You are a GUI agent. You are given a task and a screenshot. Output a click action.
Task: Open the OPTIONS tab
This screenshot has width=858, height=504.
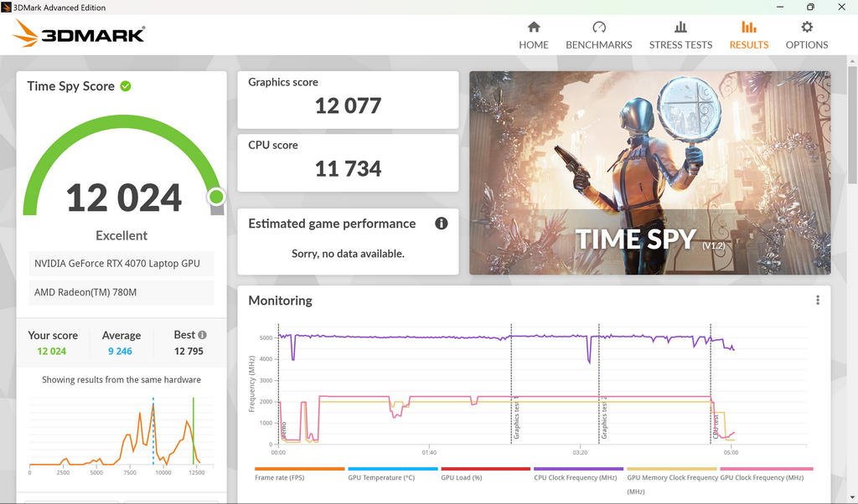pyautogui.click(x=807, y=35)
